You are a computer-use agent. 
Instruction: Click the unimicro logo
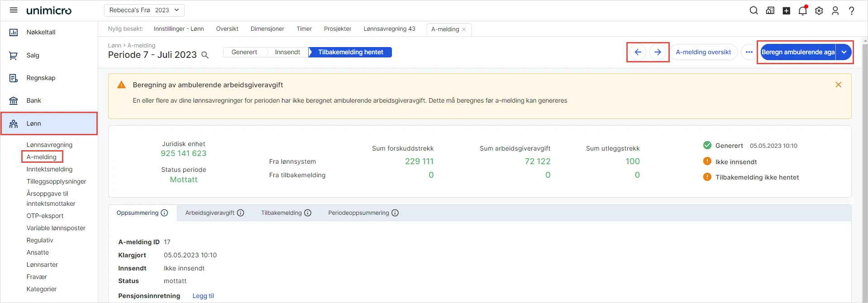(49, 10)
